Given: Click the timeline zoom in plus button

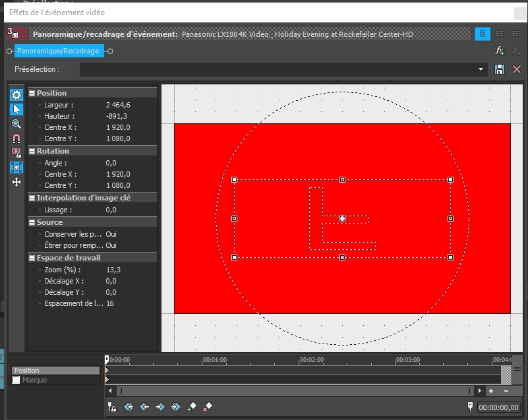Looking at the screenshot, I should pyautogui.click(x=491, y=391).
